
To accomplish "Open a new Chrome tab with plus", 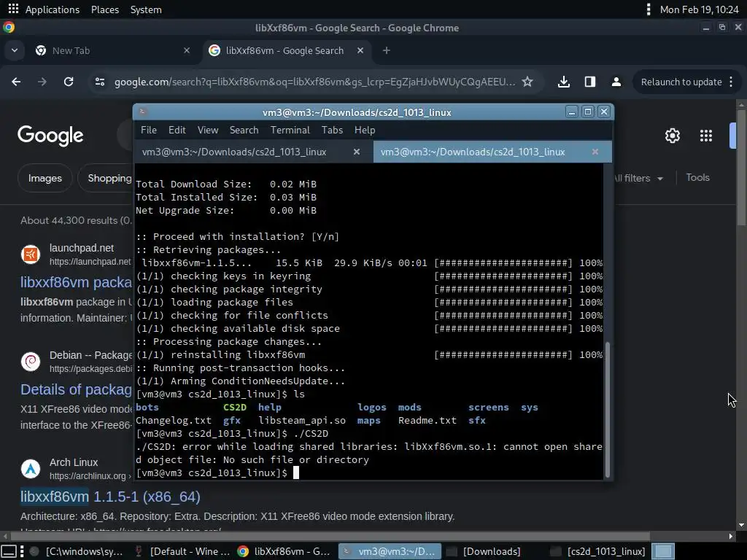I will coord(387,50).
